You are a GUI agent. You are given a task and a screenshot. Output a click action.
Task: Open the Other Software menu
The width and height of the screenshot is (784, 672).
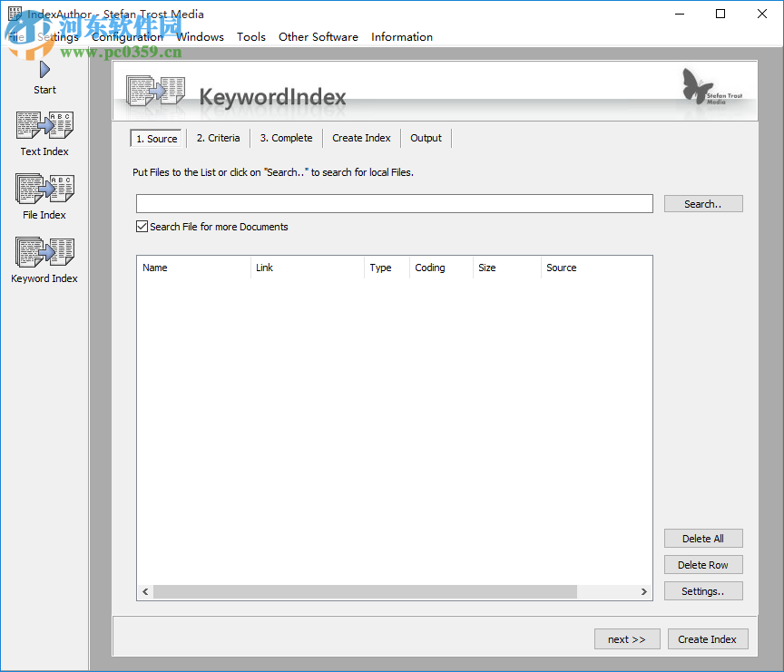click(318, 37)
